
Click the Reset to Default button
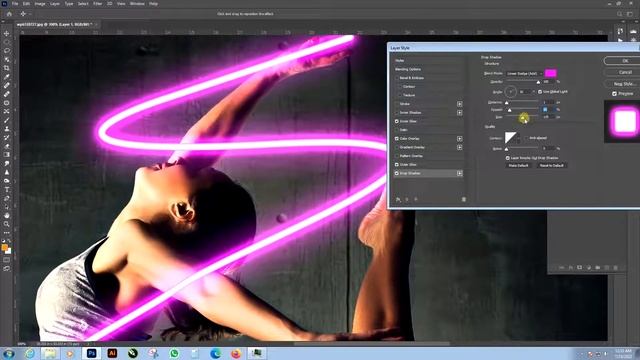coord(551,166)
